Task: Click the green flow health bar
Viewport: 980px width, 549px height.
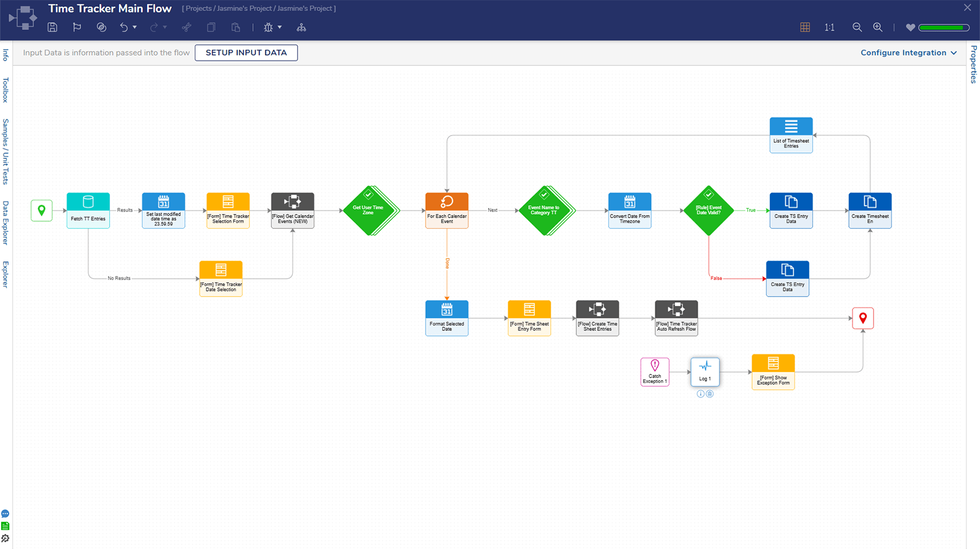Action: 943,28
